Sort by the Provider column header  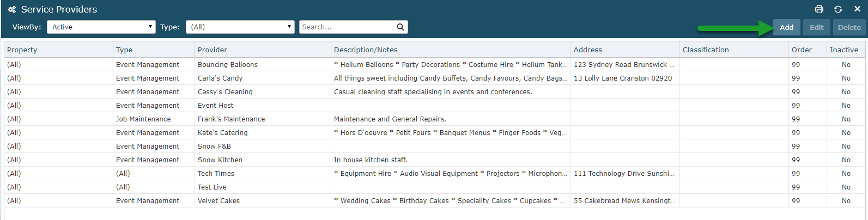(213, 50)
